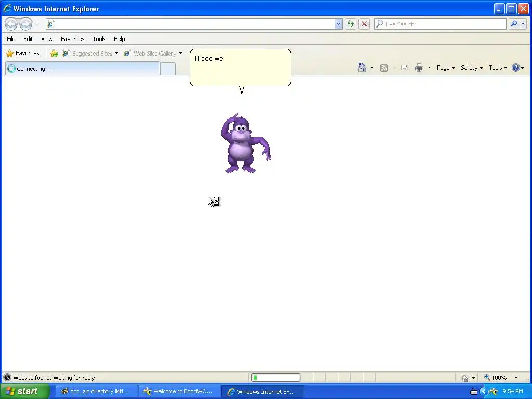Click the RSS Feeds icon

[x=384, y=68]
